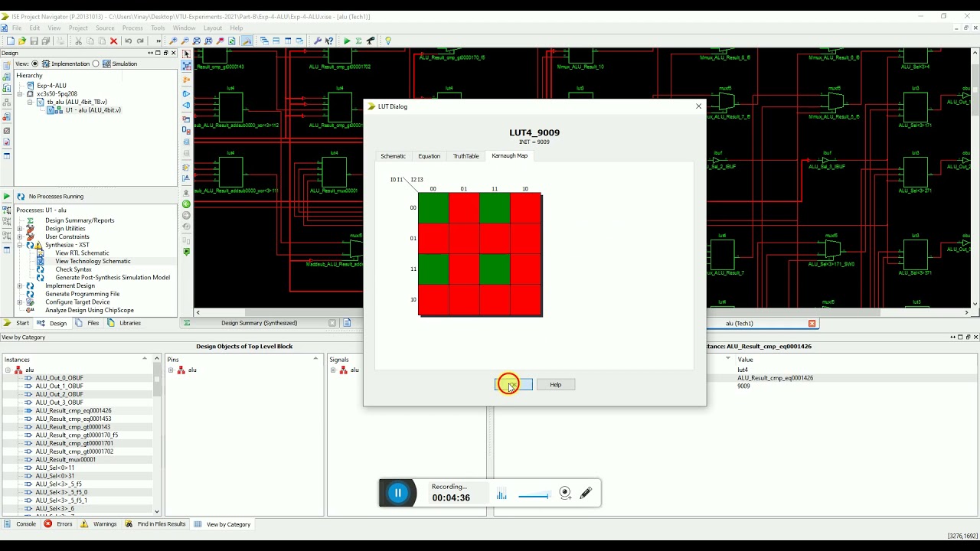Collapse the alu node in Instances
The image size is (980, 551).
[8, 370]
